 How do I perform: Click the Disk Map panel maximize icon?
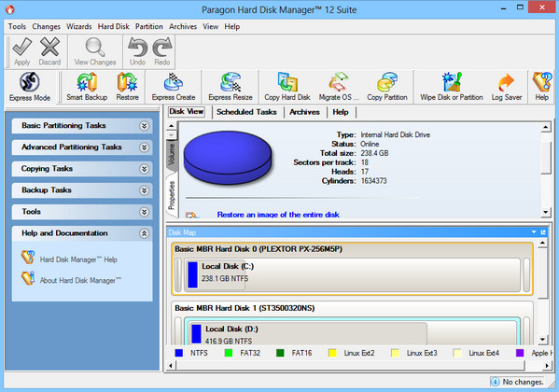click(543, 232)
